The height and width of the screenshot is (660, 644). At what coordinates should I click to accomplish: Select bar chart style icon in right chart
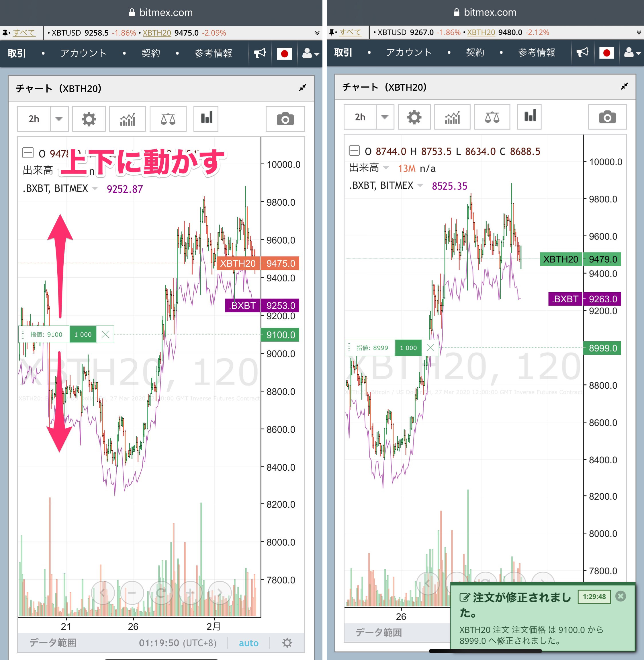(530, 116)
